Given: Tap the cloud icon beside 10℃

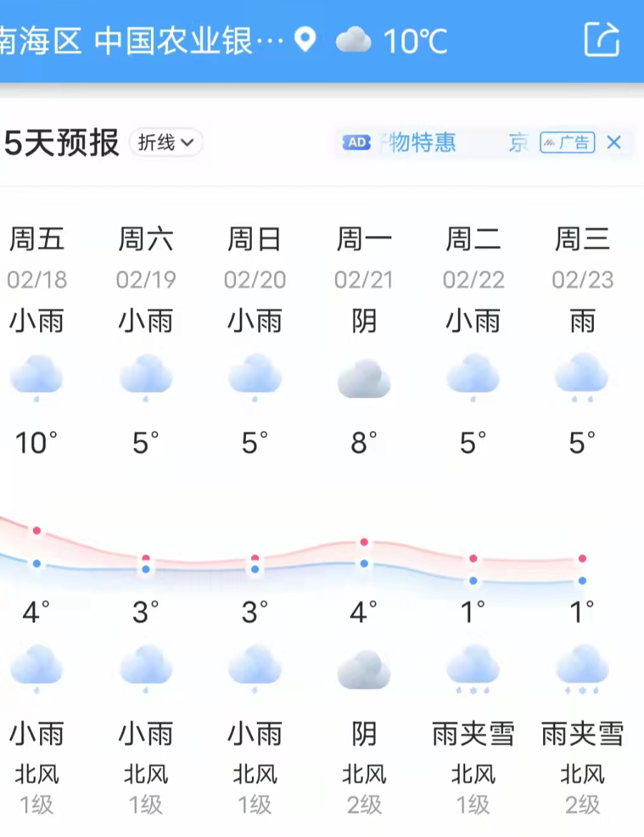Looking at the screenshot, I should point(353,40).
